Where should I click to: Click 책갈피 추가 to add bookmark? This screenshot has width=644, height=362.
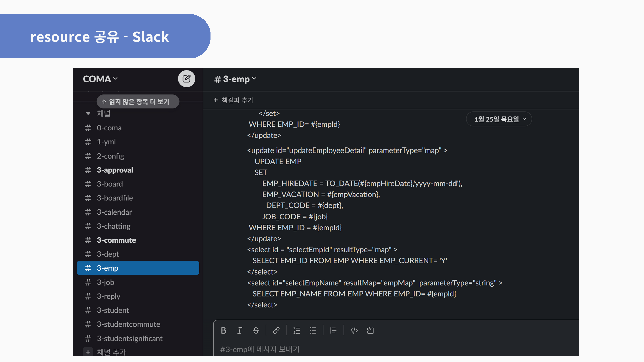(237, 100)
